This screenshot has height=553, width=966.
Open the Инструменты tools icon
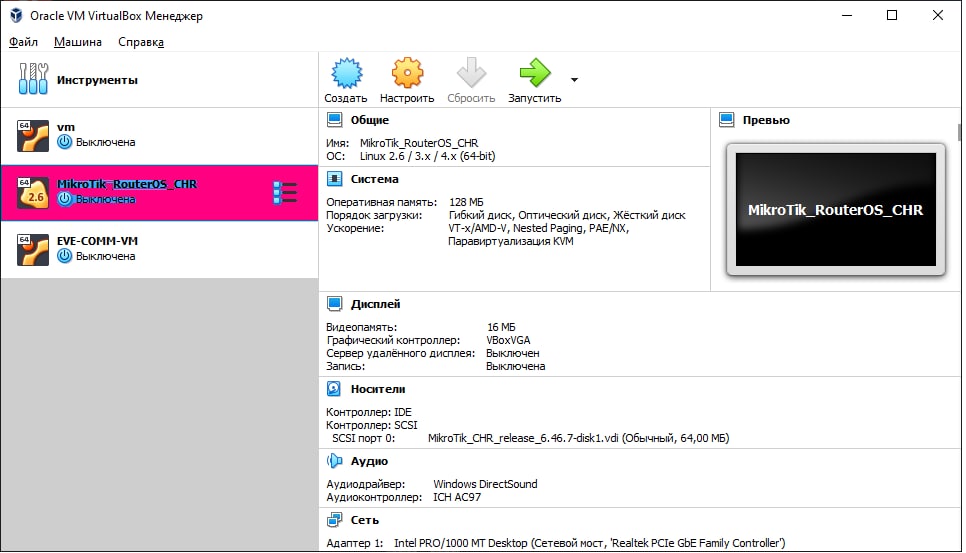coord(33,79)
